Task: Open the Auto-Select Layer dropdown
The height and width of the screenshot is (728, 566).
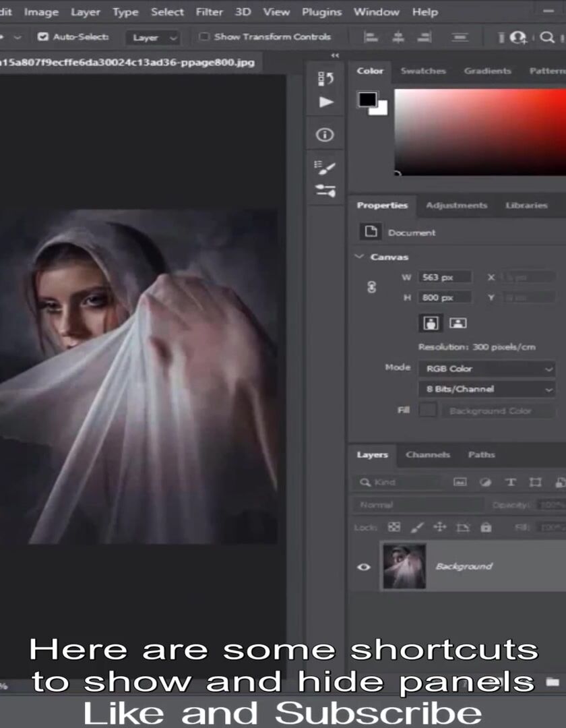Action: coord(153,38)
